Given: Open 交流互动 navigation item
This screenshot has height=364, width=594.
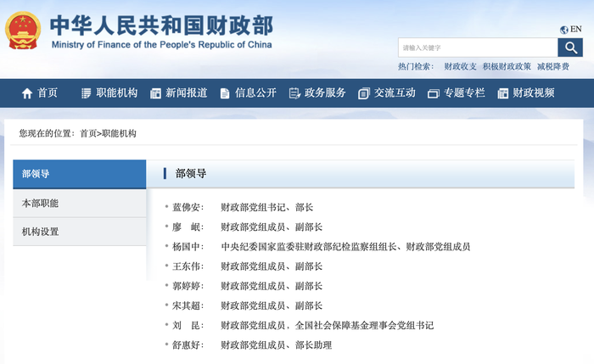Looking at the screenshot, I should click(395, 92).
